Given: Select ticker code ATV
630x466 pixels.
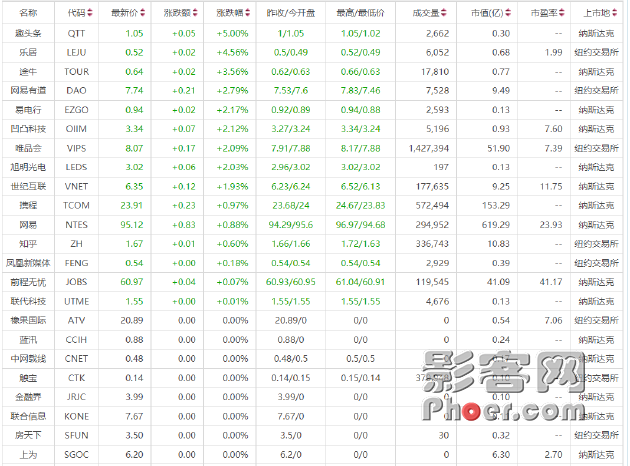Looking at the screenshot, I should click(76, 321).
